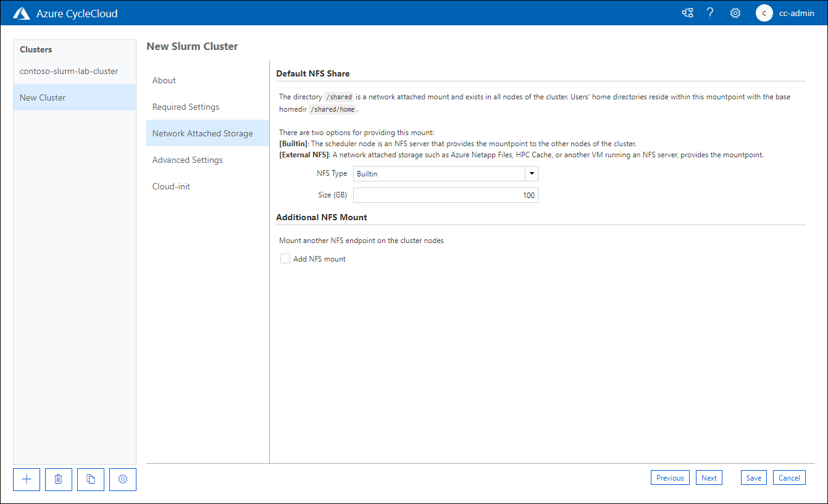Open the Azure CycleCloud settings gear
This screenshot has height=504, width=828.
(x=735, y=12)
